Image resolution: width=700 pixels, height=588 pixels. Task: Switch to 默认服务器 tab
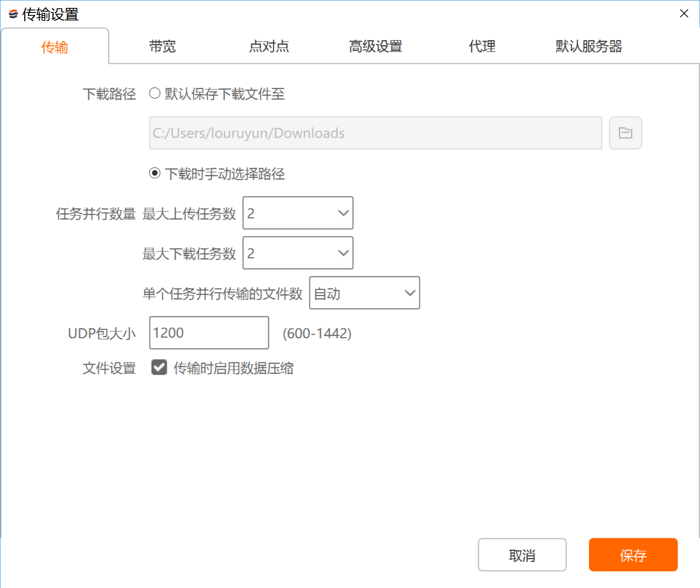point(589,46)
